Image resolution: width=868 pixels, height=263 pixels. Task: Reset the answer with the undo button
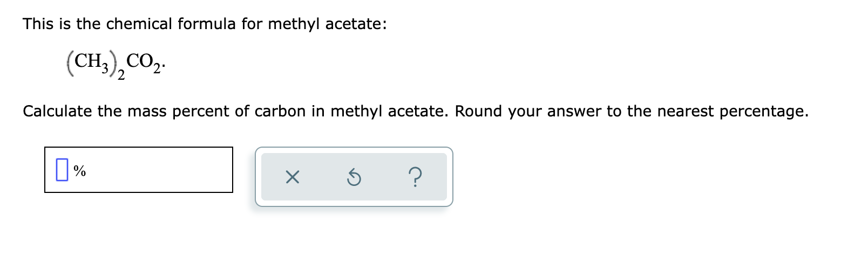[353, 177]
